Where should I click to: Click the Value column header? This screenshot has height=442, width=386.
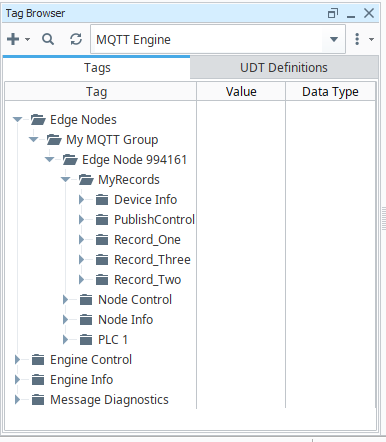click(241, 92)
